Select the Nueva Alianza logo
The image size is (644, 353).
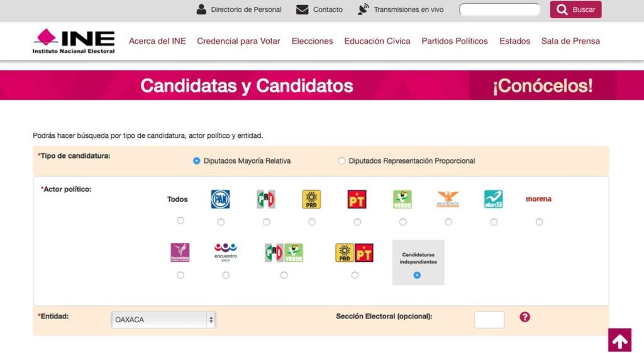[x=494, y=199]
